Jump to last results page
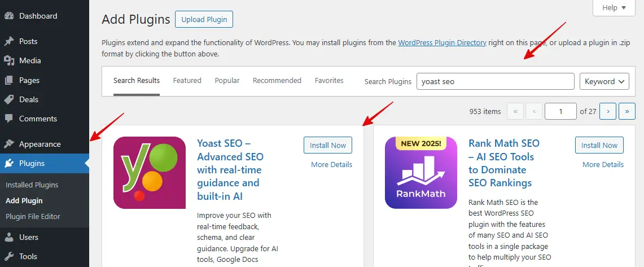The width and height of the screenshot is (644, 267). point(627,111)
